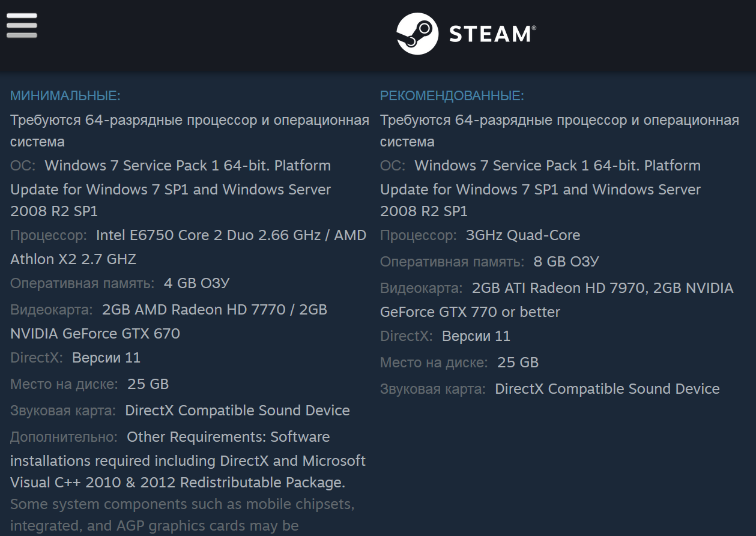Click "Оперативная память:" label in minimum column
This screenshot has width=756, height=536.
coord(82,283)
